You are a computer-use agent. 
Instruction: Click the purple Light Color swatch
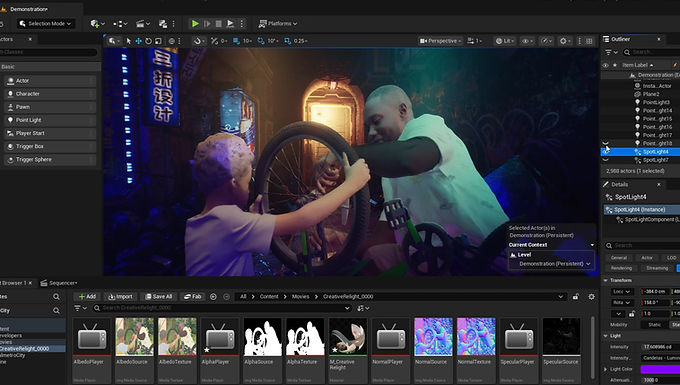point(660,369)
